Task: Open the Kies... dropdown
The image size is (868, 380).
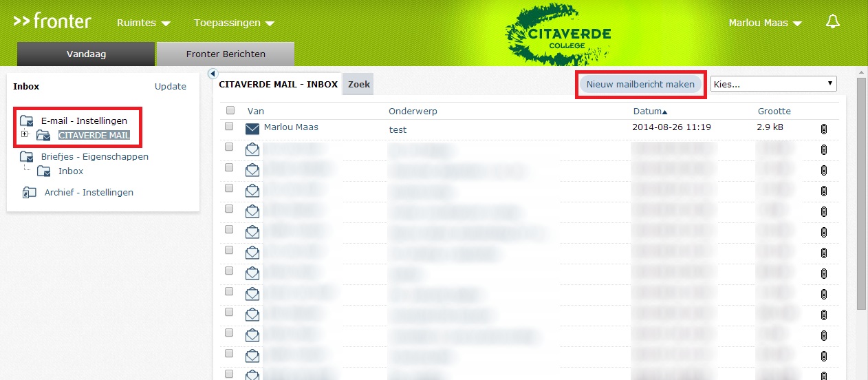Action: 774,84
